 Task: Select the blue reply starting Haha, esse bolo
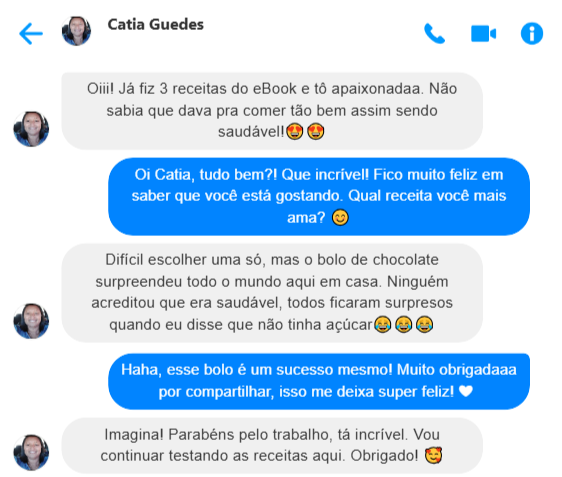319,381
